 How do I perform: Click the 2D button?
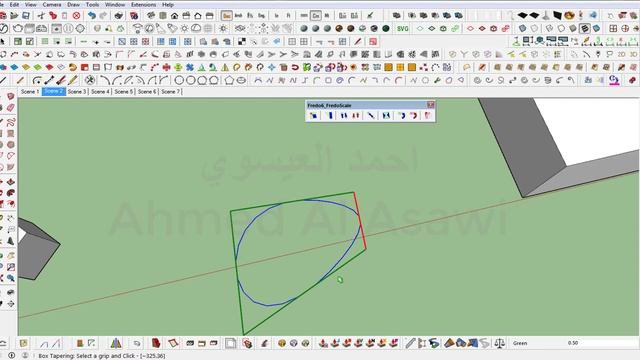pos(622,55)
